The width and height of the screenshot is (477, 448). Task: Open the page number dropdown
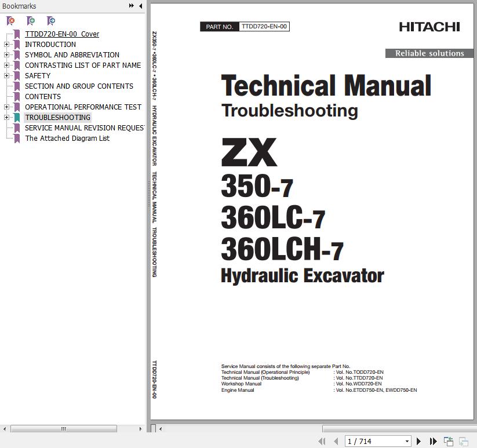pos(407,442)
